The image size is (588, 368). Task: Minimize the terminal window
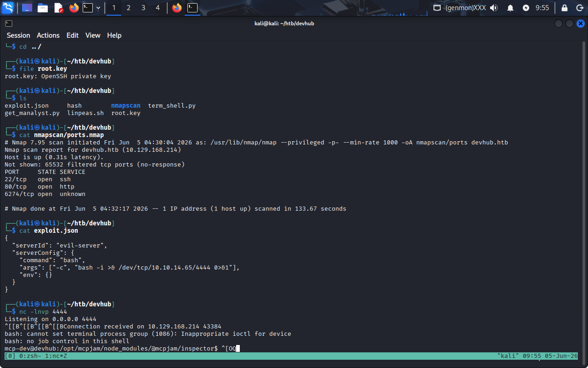point(559,23)
